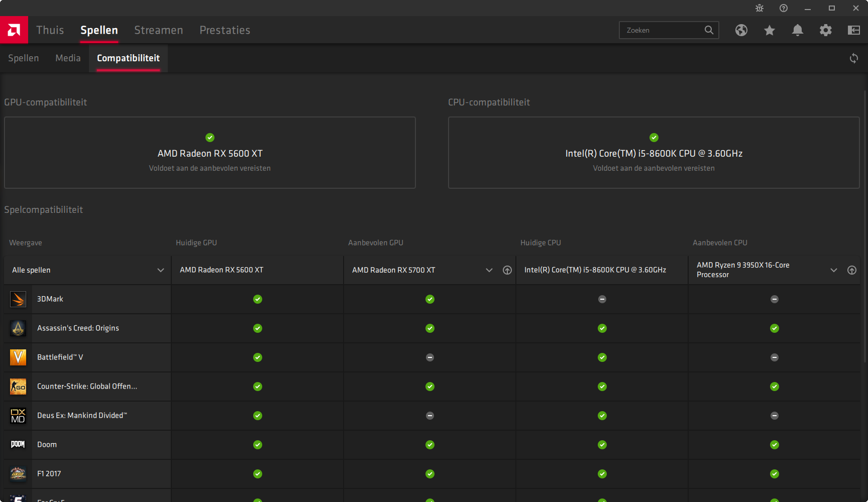Image resolution: width=868 pixels, height=502 pixels.
Task: Click the F1 2017 game name
Action: (x=49, y=474)
